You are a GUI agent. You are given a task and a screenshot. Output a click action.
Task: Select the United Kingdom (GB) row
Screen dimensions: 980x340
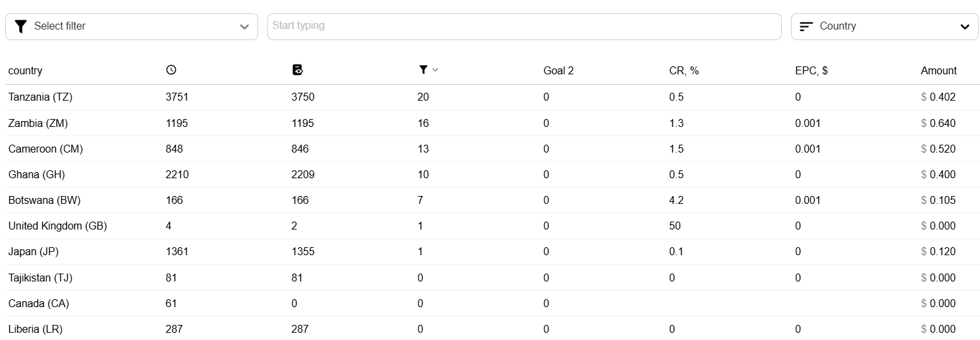tap(493, 226)
